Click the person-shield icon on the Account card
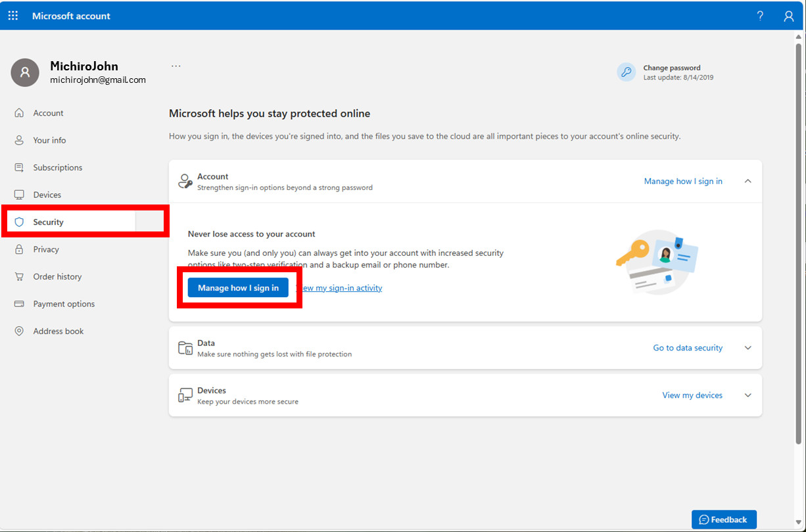 tap(185, 181)
